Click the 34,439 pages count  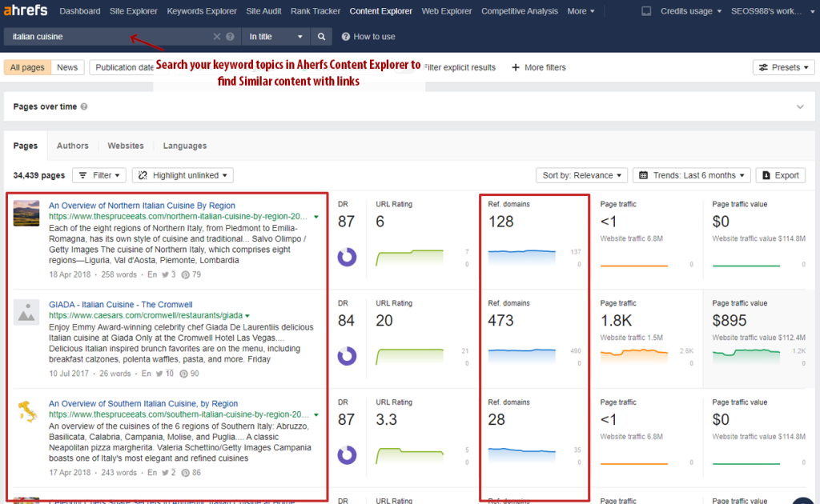pyautogui.click(x=39, y=175)
